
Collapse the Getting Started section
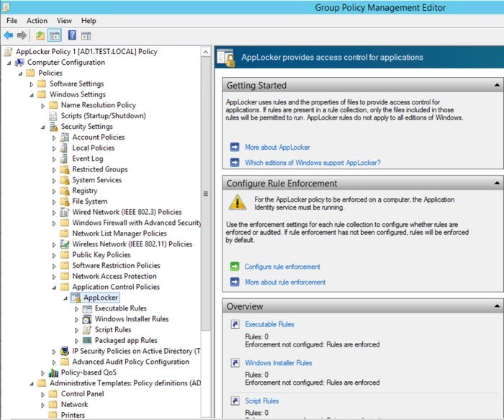click(496, 85)
